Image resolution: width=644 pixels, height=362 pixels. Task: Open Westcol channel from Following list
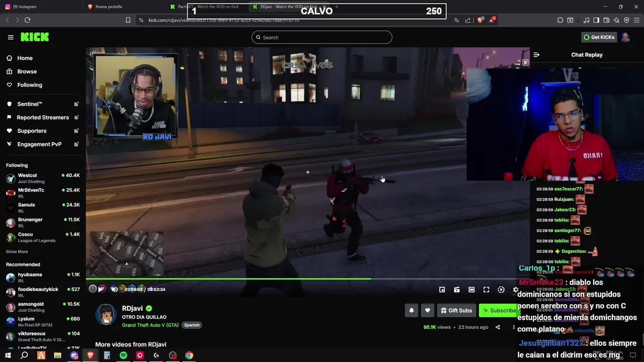click(x=43, y=178)
